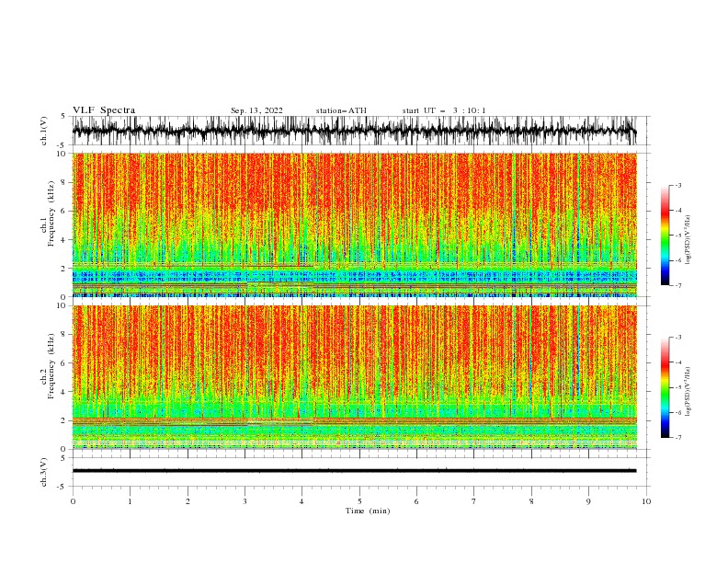Click the 'start UT = 3:10:1' label
This screenshot has height=563, width=728.
click(x=444, y=110)
